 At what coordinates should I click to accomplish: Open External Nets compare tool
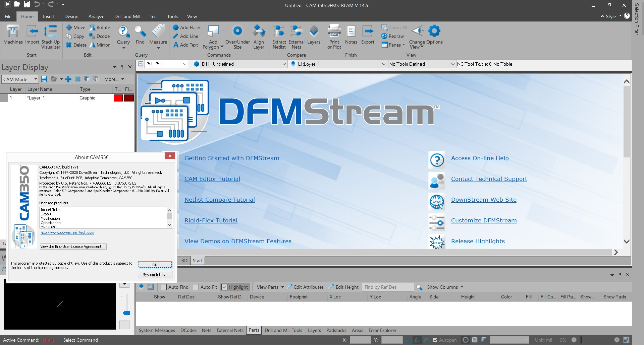tap(297, 37)
